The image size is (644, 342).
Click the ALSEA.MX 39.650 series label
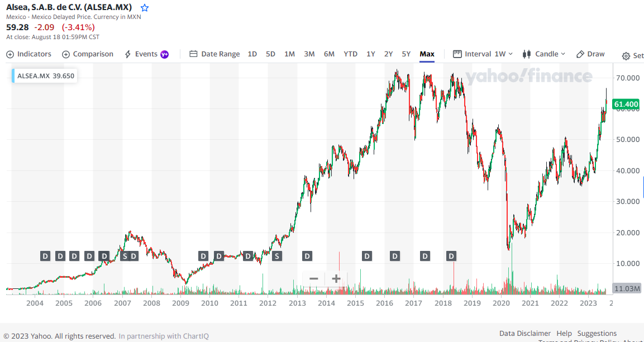[44, 75]
